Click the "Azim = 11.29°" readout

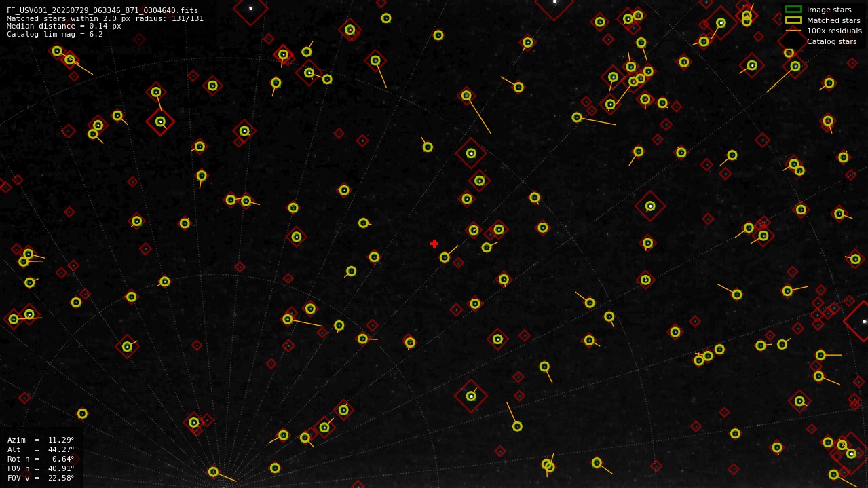[x=41, y=440]
